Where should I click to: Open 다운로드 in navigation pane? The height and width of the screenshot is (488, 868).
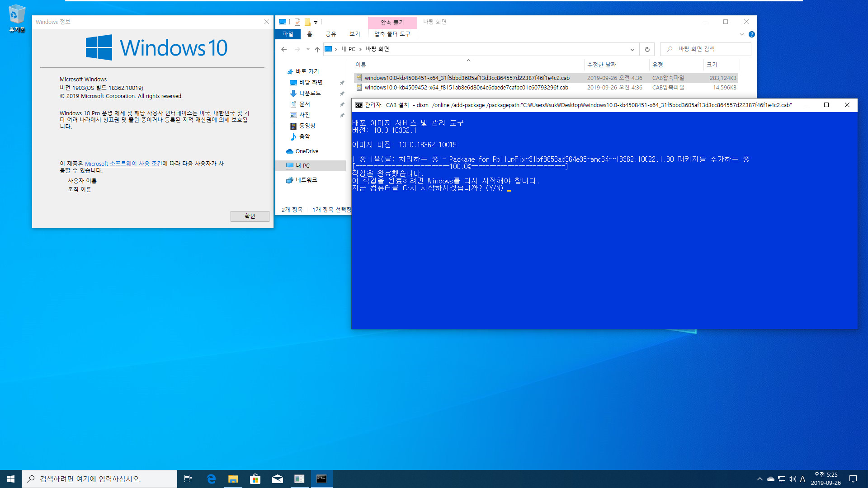[x=310, y=93]
